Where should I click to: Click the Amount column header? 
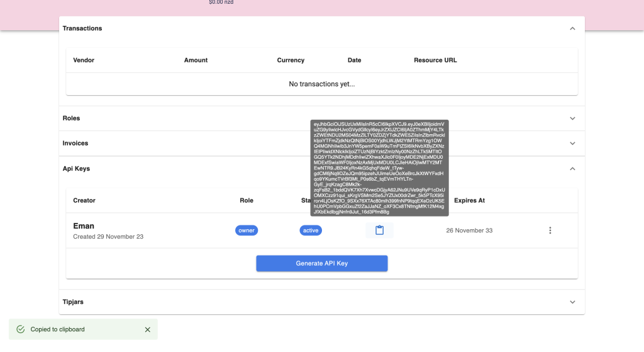(196, 60)
